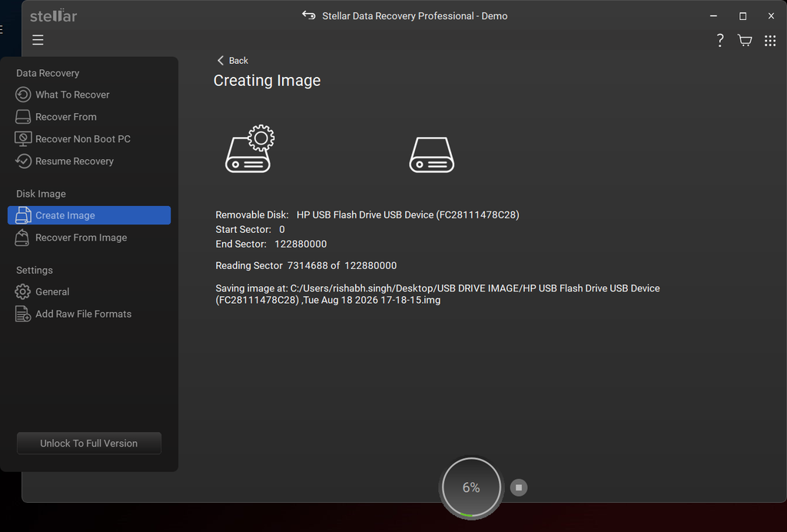This screenshot has width=787, height=532.
Task: Click the Resume Recovery icon
Action: [23, 161]
